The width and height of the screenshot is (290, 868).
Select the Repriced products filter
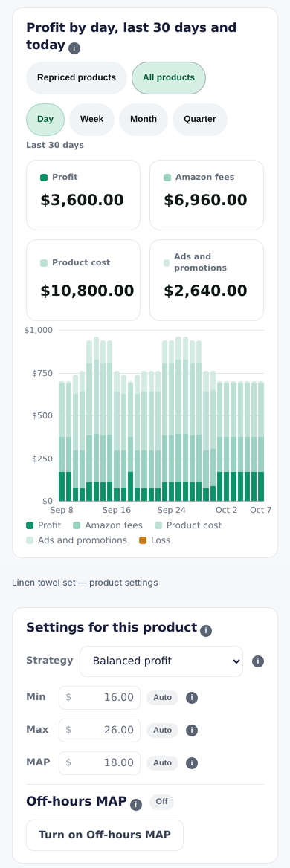point(77,77)
